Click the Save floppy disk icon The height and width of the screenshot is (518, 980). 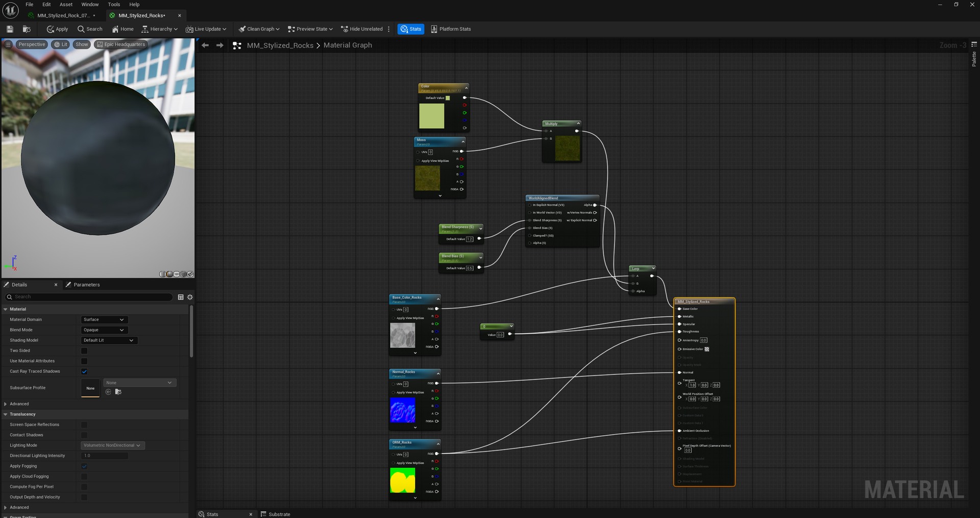(x=10, y=29)
